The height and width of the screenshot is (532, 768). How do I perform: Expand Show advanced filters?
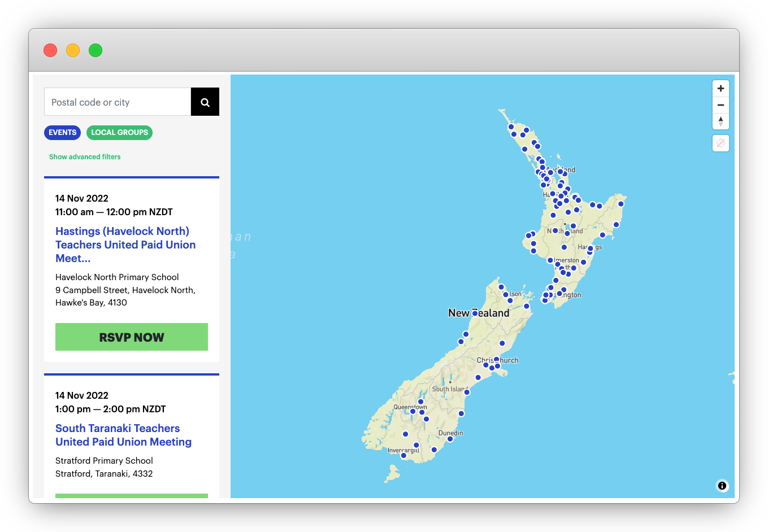point(85,156)
